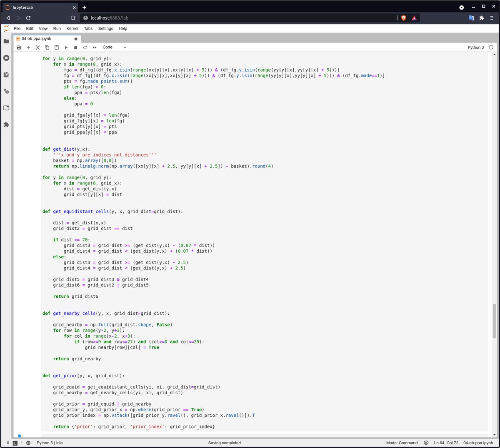
Task: Cut selected cells with scissors icon
Action: pos(37,47)
